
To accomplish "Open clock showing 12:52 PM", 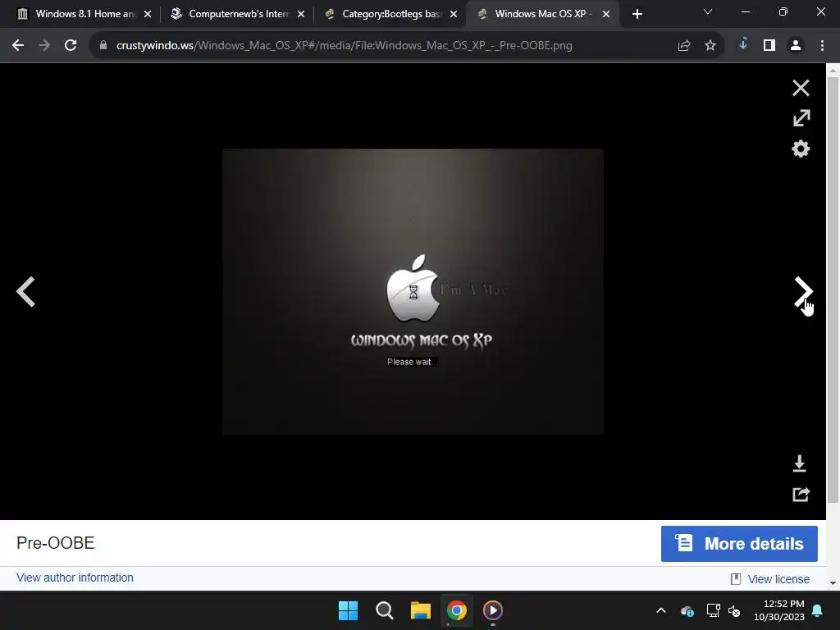I will click(779, 610).
